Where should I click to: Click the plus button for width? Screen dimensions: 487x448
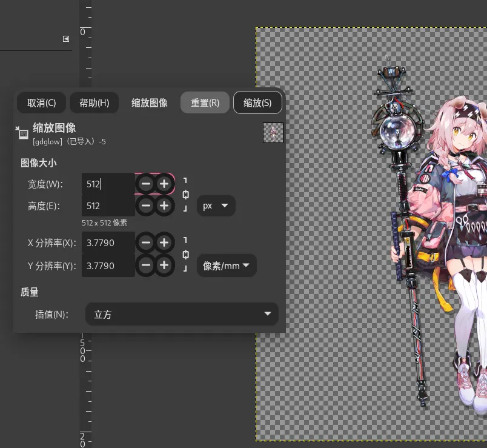point(164,184)
